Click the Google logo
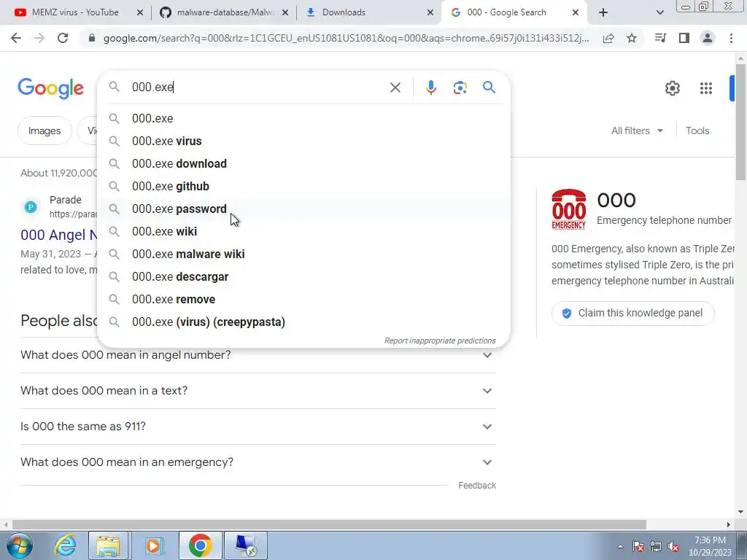 tap(50, 88)
